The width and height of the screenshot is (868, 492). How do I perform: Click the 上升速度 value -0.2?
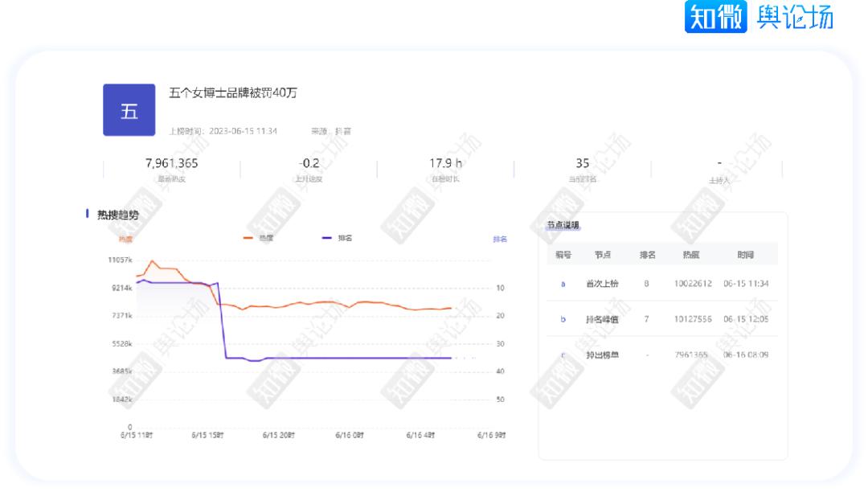(308, 163)
